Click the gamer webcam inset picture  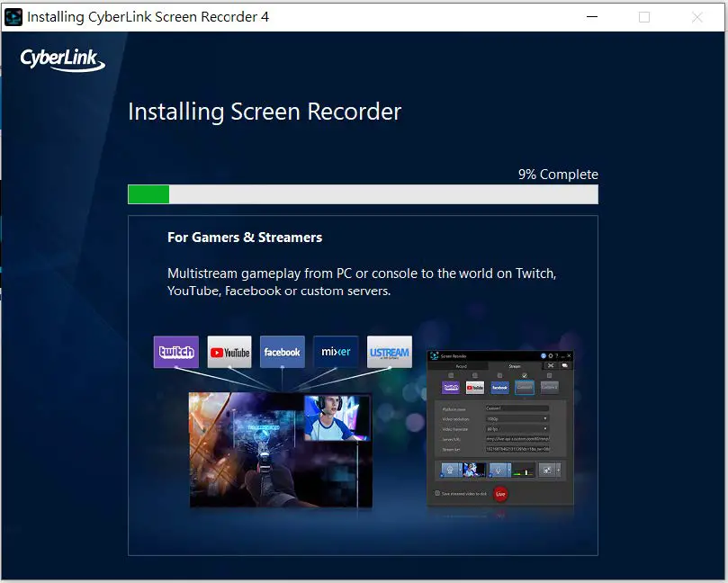(337, 417)
